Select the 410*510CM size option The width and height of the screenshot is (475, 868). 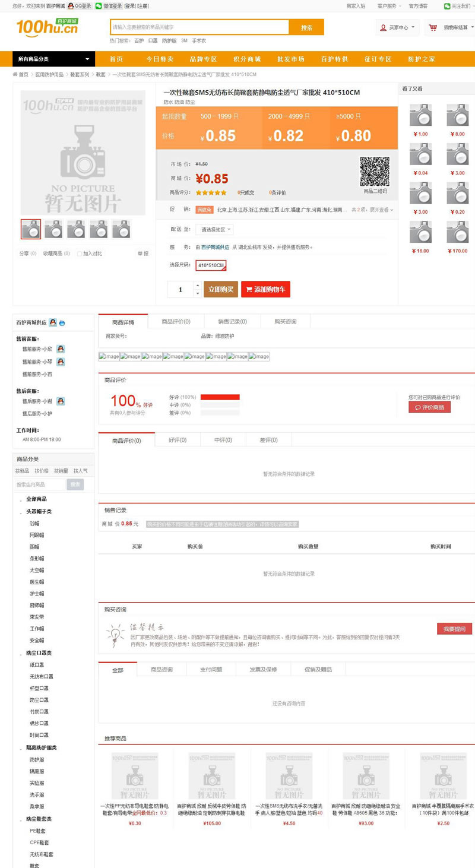pyautogui.click(x=211, y=265)
